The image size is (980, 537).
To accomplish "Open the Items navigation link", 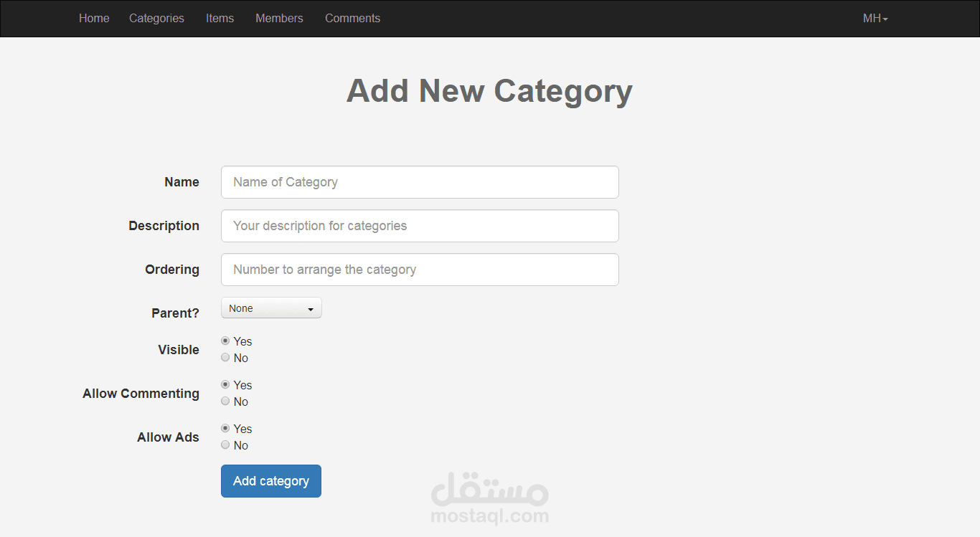I will 220,19.
